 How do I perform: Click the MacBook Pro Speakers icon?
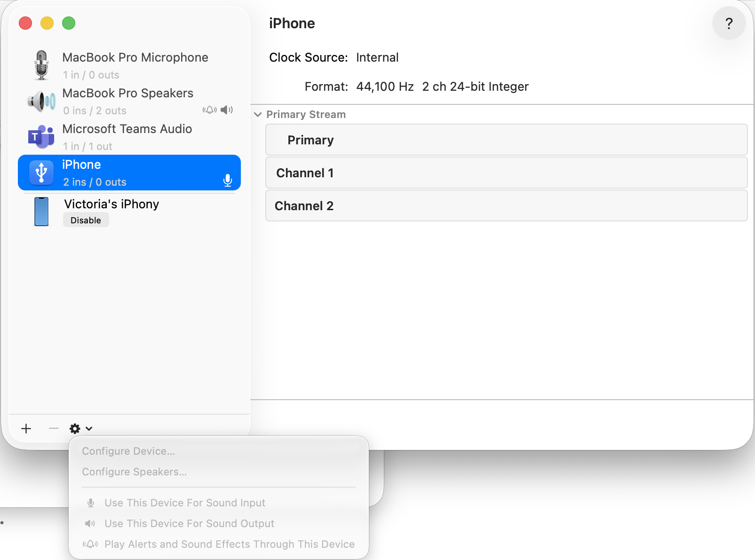pos(41,101)
